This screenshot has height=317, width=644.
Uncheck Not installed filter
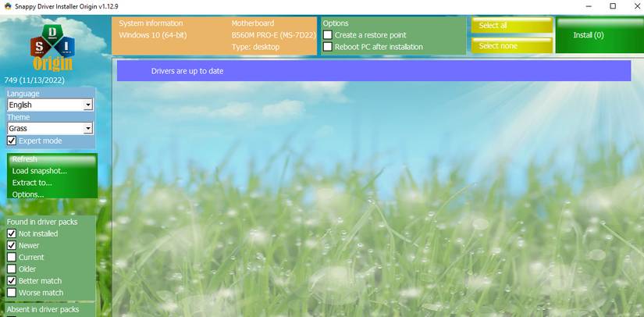(x=12, y=233)
